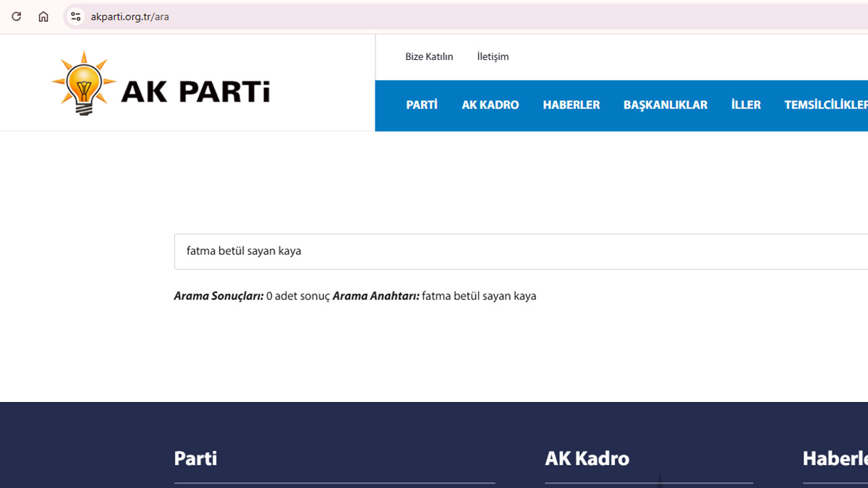The height and width of the screenshot is (488, 868).
Task: Click the '0 adet sonuç' results text
Action: 298,296
